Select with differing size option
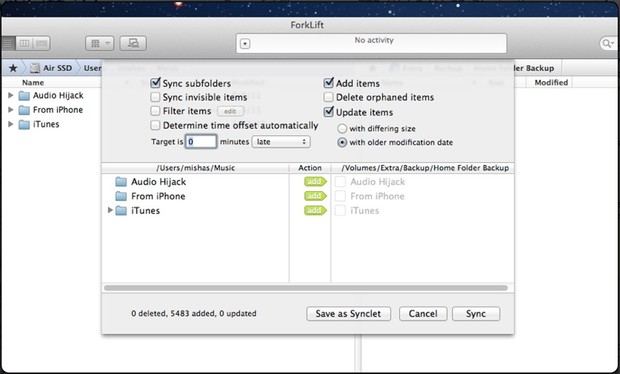620x374 pixels. (342, 128)
